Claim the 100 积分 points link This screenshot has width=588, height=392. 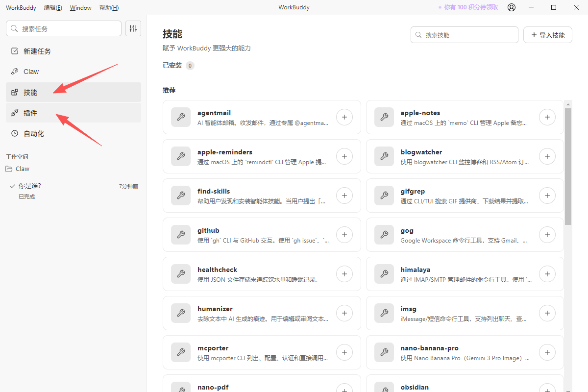(468, 7)
